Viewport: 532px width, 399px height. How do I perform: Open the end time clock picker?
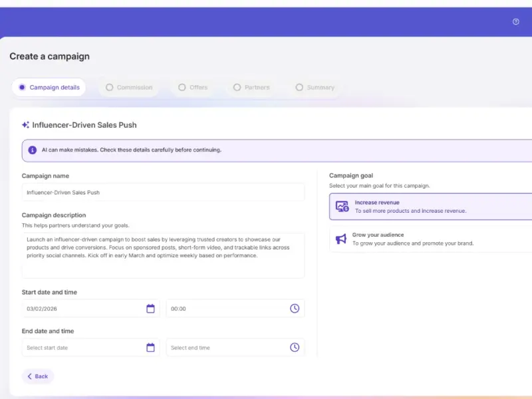(x=295, y=347)
